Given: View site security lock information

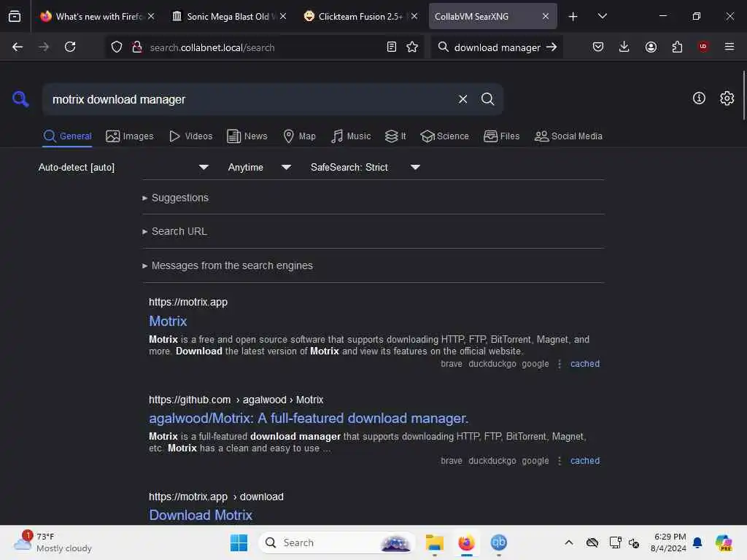Looking at the screenshot, I should [137, 47].
